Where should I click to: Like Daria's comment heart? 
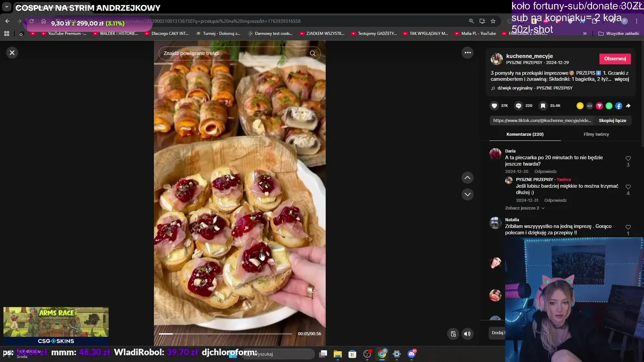[628, 159]
